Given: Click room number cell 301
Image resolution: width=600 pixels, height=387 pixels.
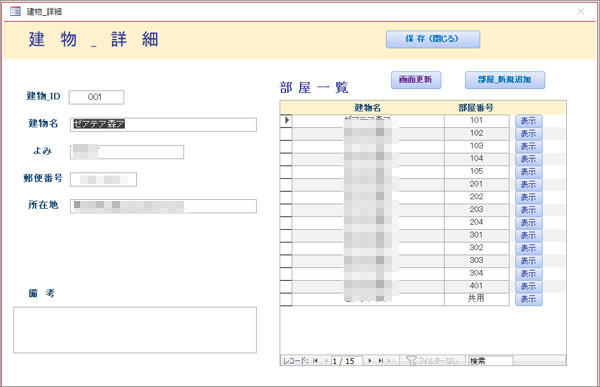Looking at the screenshot, I should click(x=477, y=235).
